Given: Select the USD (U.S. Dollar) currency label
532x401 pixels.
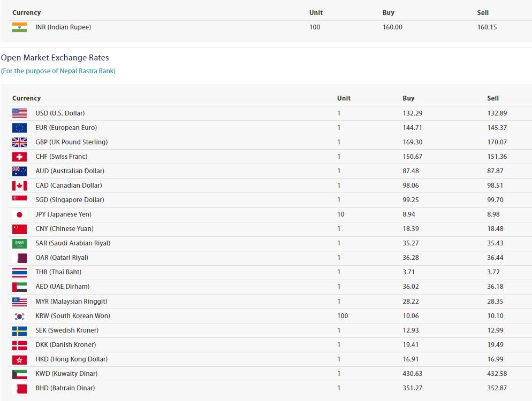Looking at the screenshot, I should click(x=60, y=113).
